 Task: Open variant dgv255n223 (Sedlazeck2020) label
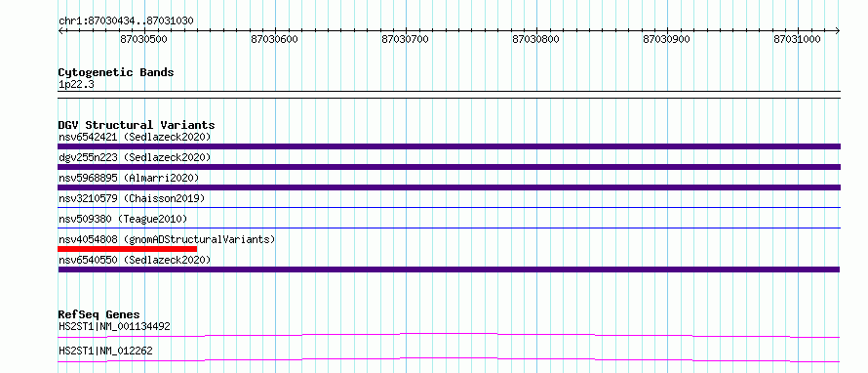click(135, 157)
